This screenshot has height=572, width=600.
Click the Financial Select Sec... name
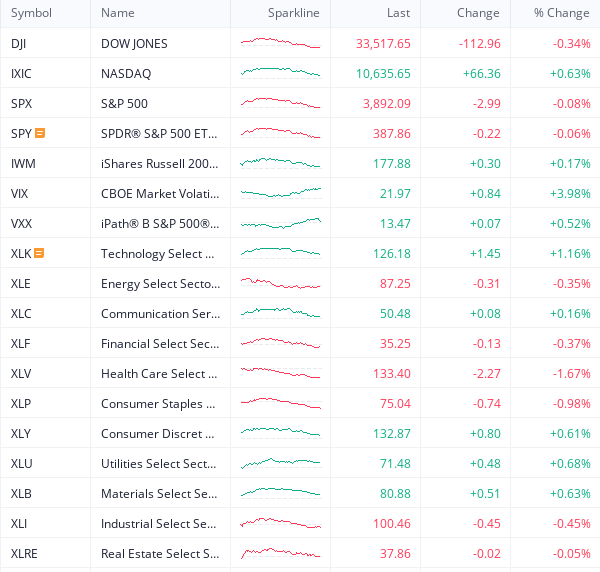pos(160,344)
